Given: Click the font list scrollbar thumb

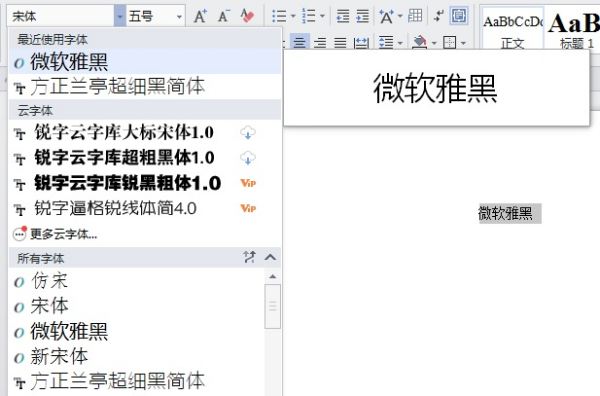Looking at the screenshot, I should [x=272, y=306].
